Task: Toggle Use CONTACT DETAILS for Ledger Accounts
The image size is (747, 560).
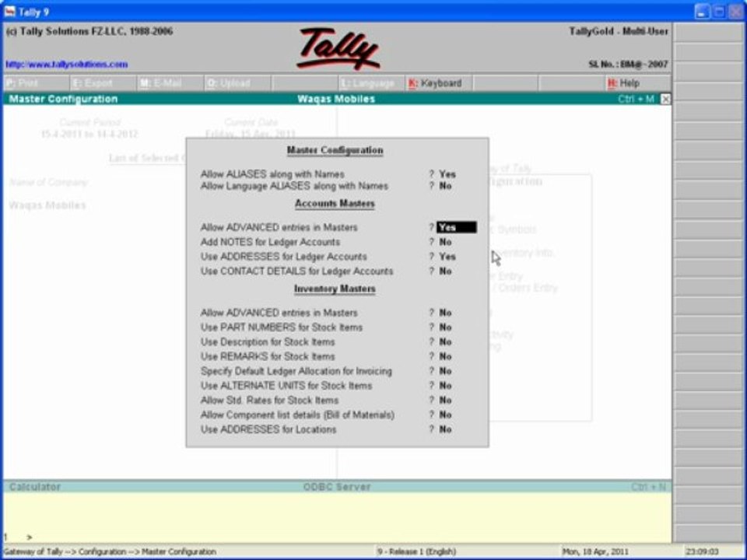Action: coord(445,271)
